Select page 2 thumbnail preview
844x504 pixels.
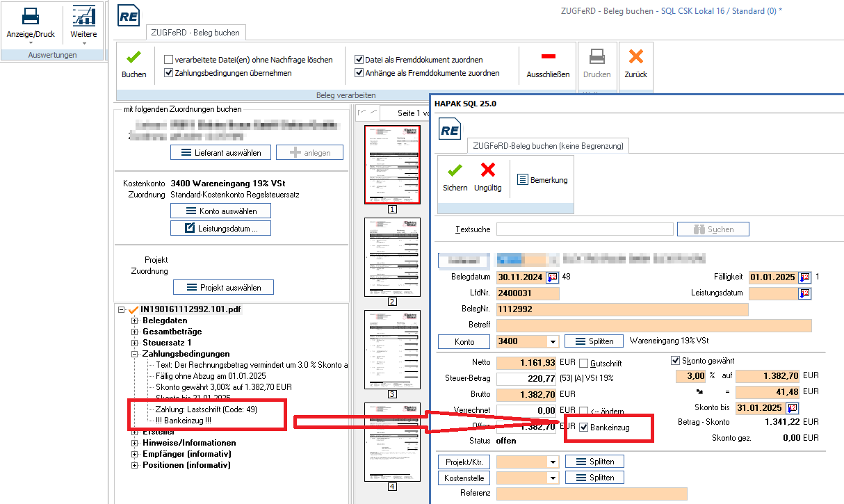click(392, 257)
